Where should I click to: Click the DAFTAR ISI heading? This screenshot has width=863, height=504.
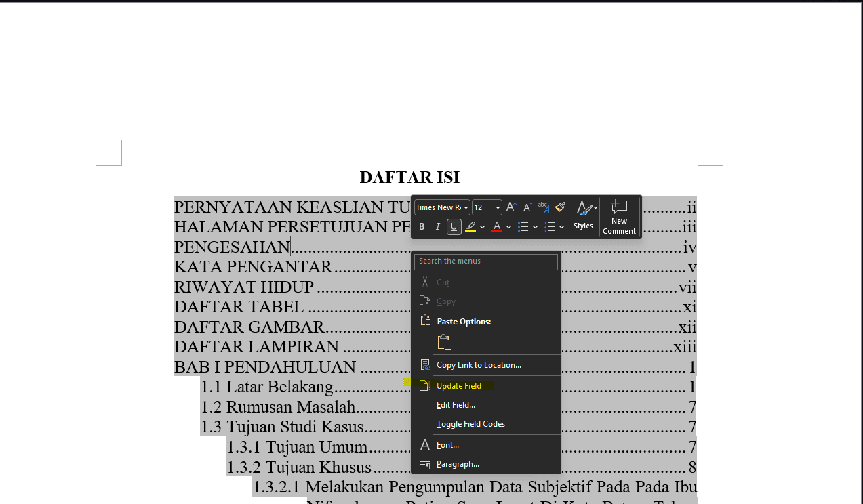click(409, 177)
